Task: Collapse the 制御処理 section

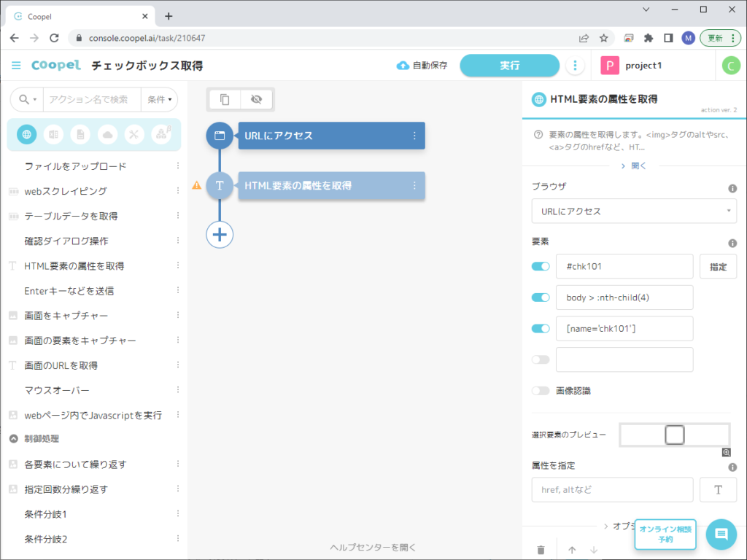Action: click(x=14, y=439)
